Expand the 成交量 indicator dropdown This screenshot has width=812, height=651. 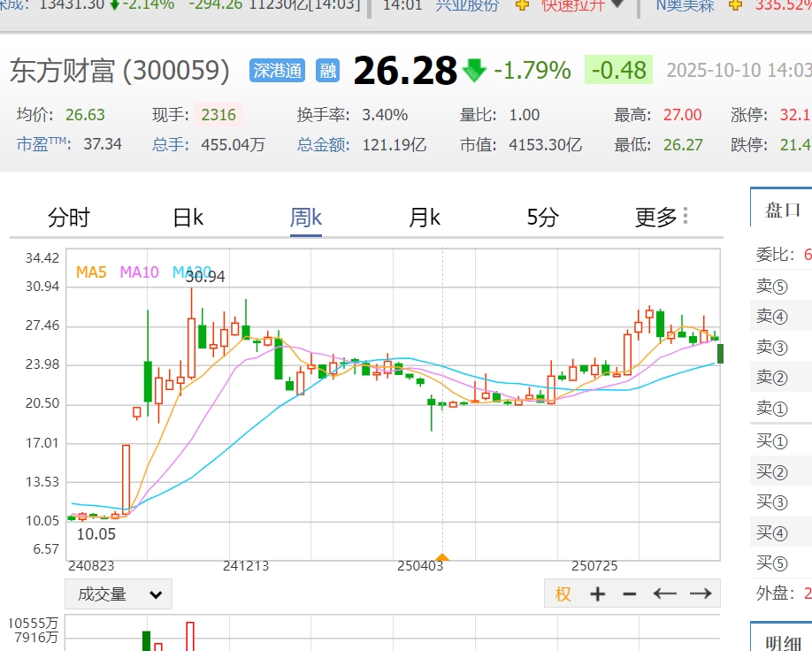119,594
